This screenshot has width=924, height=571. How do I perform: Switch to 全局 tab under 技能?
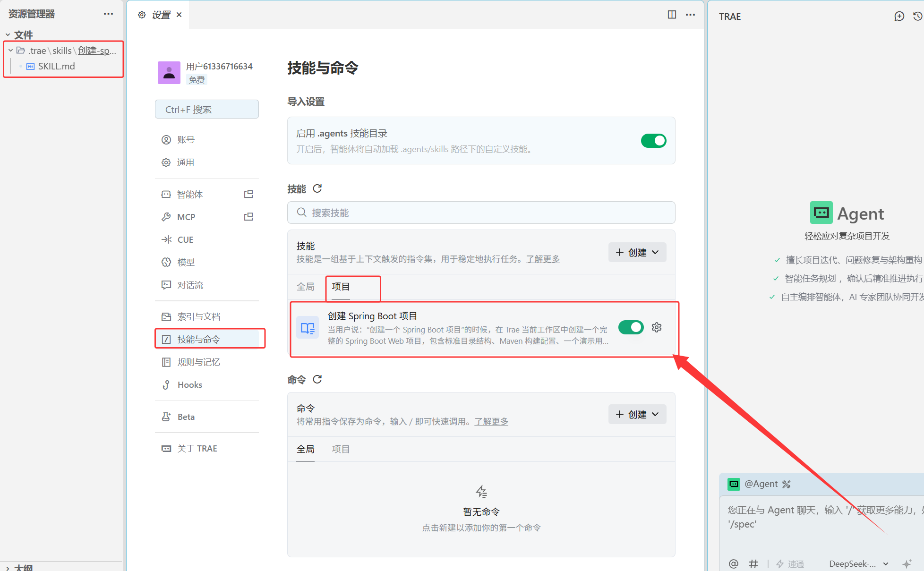(305, 287)
